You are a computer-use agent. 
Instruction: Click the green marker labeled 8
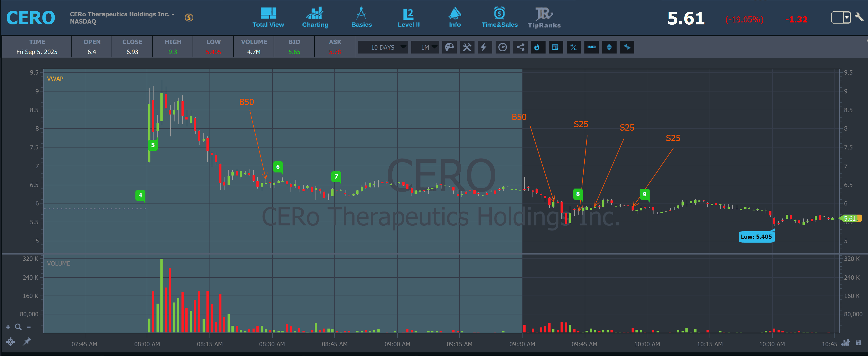pos(577,194)
